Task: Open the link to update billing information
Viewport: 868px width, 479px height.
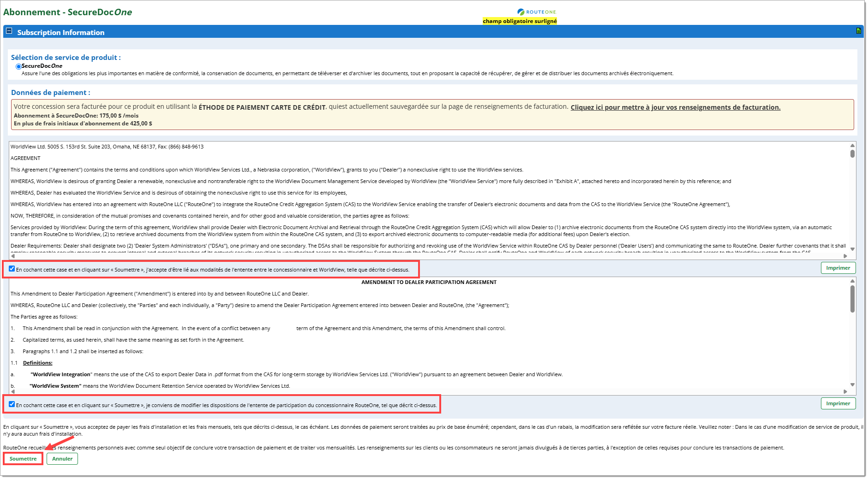Action: [x=676, y=107]
